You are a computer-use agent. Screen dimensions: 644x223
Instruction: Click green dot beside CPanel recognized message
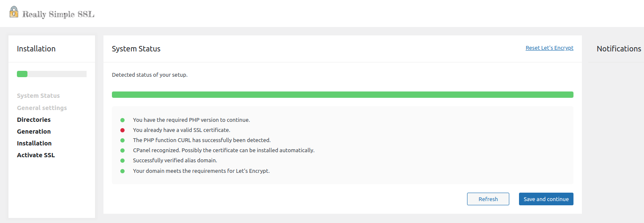(122, 150)
